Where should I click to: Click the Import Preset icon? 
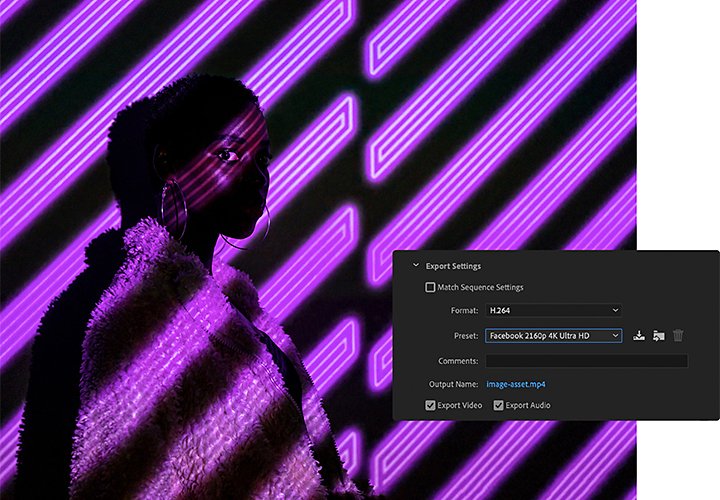point(658,336)
